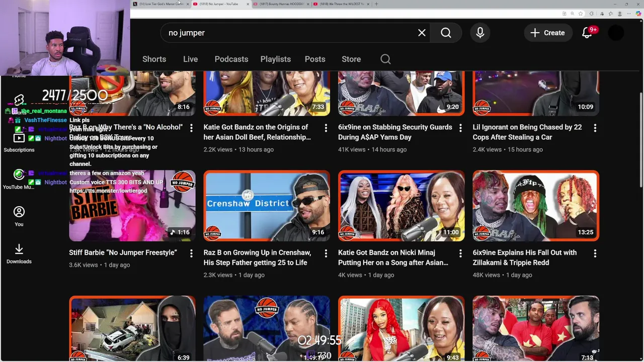This screenshot has width=644, height=362.
Task: Open the 7:13 red shirts group thumbnail
Action: 536,329
